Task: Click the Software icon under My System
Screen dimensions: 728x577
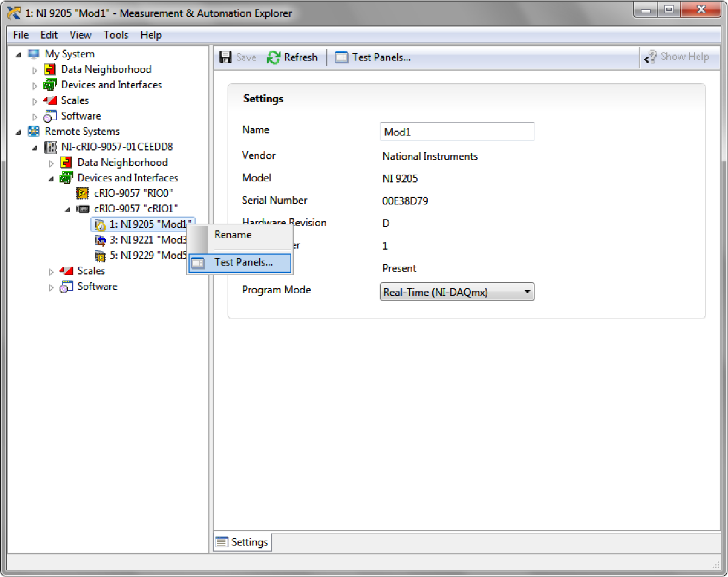Action: pyautogui.click(x=50, y=116)
